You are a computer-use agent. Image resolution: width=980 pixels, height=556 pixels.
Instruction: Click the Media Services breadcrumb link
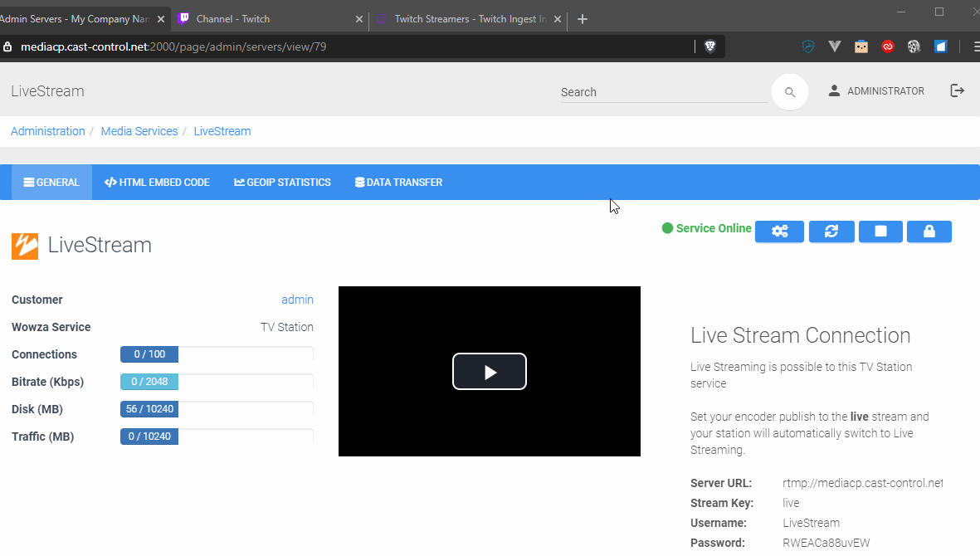coord(139,131)
